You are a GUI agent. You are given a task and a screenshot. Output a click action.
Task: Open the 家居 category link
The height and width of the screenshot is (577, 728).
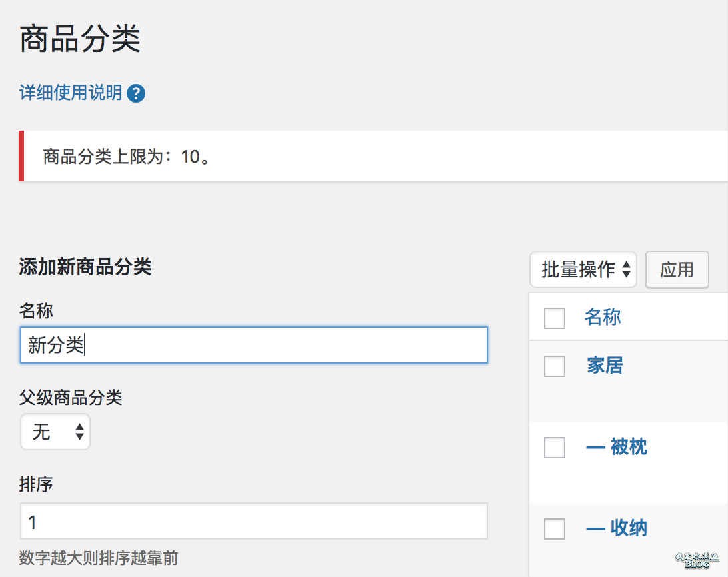(605, 365)
